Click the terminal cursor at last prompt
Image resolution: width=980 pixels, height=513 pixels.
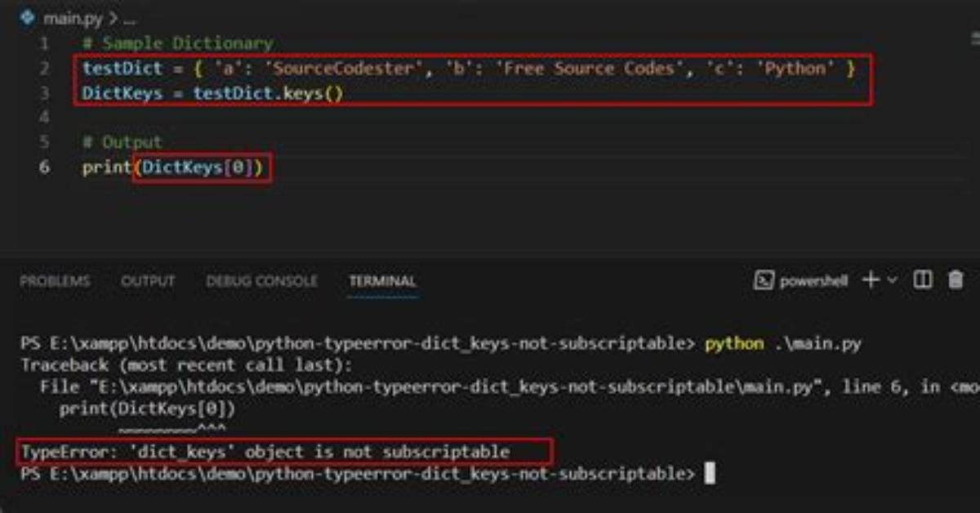pyautogui.click(x=710, y=473)
